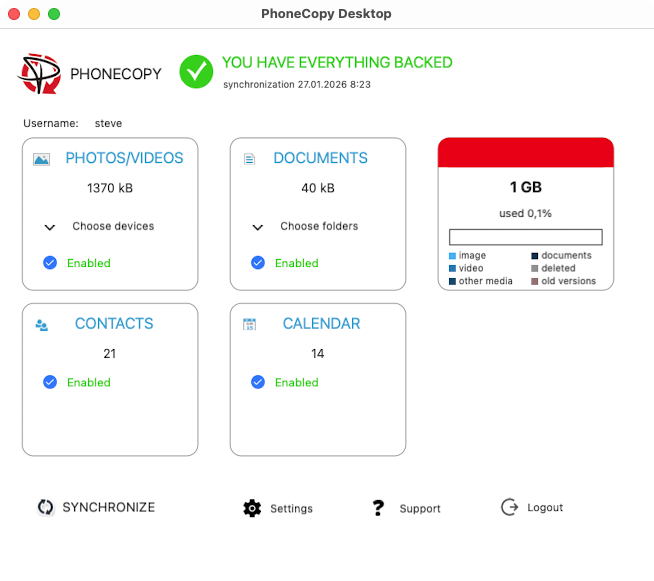Click the storage usage progress bar

click(525, 237)
